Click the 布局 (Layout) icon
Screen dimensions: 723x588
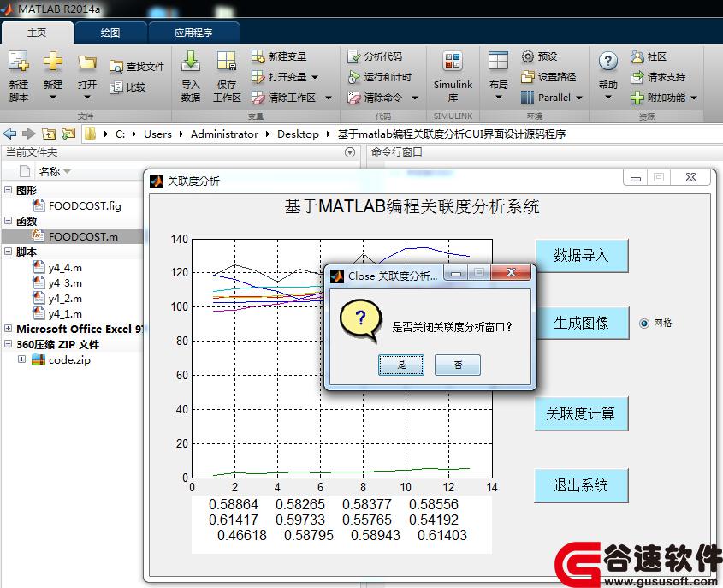pos(498,62)
